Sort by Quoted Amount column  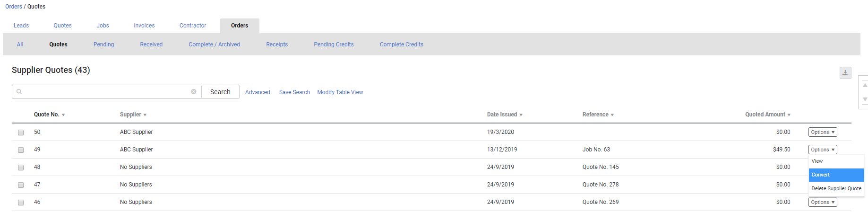point(768,115)
